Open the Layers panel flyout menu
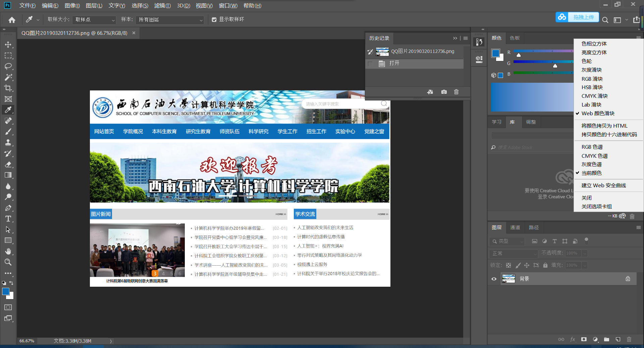Viewport: 644px width, 348px height. point(638,227)
